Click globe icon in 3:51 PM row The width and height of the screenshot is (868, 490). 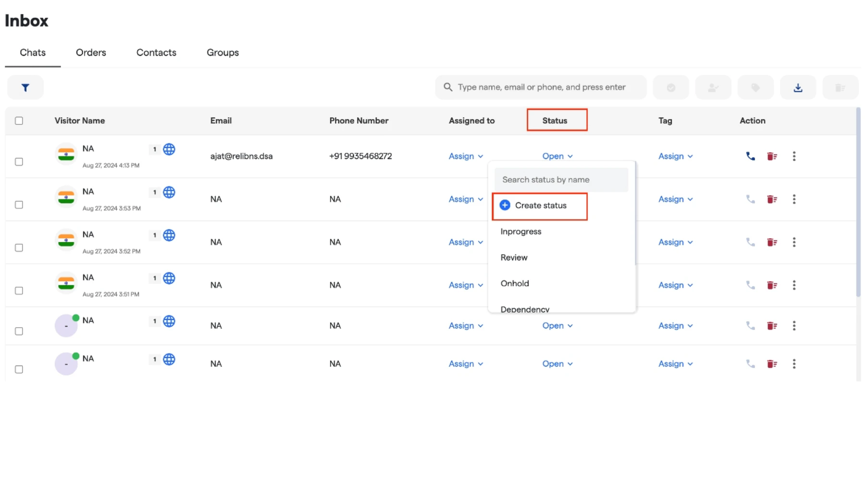click(169, 278)
